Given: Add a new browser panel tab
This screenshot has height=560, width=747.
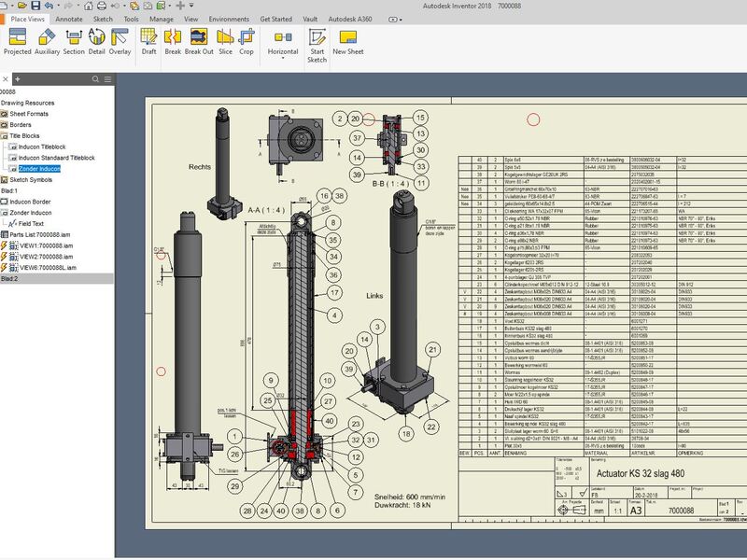Looking at the screenshot, I should coord(17,79).
